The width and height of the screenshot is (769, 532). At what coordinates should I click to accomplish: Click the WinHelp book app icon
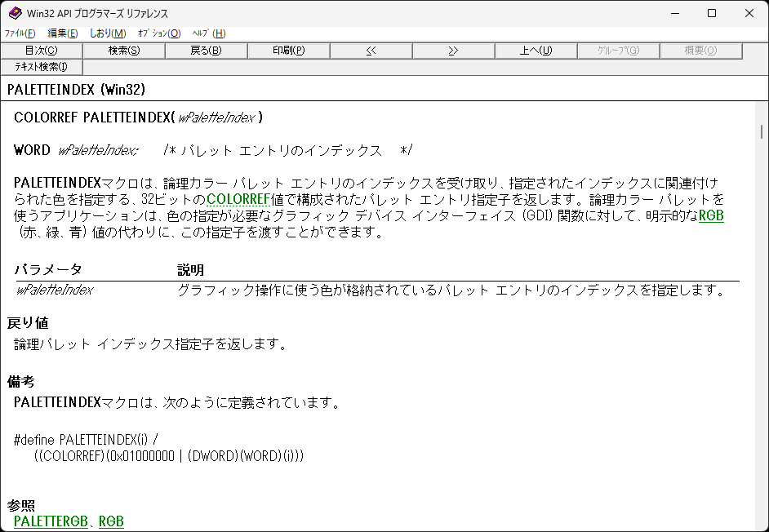(14, 13)
